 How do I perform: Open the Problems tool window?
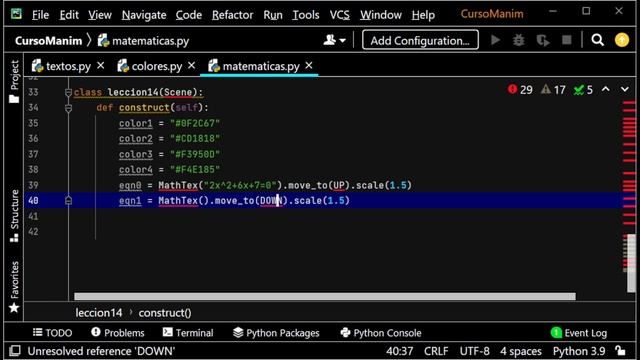[x=118, y=333]
